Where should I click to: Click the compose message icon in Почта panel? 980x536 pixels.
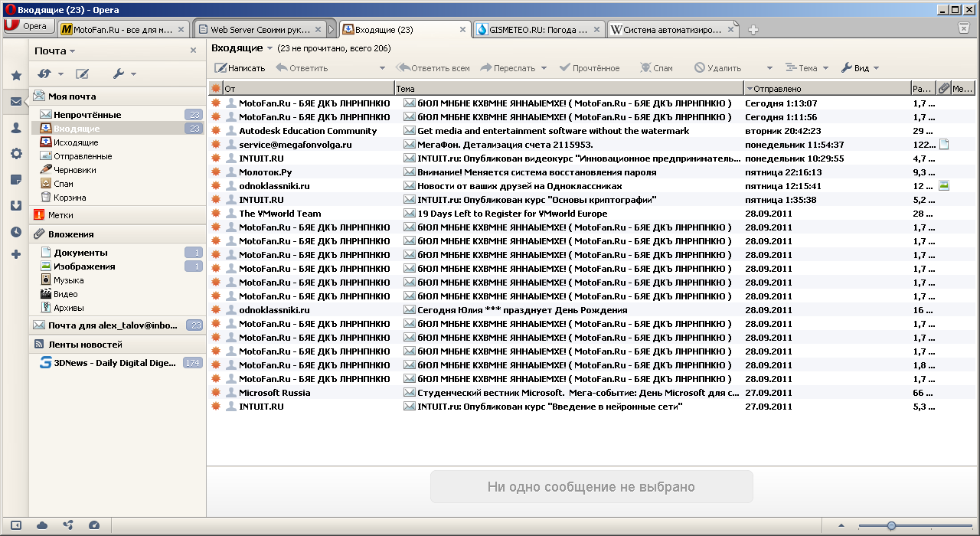click(82, 74)
